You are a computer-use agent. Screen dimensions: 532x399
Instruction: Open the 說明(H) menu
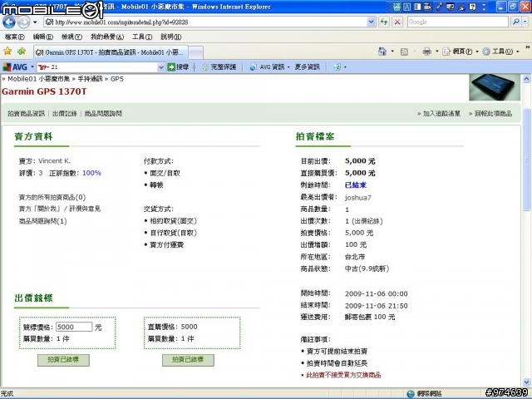pos(171,37)
